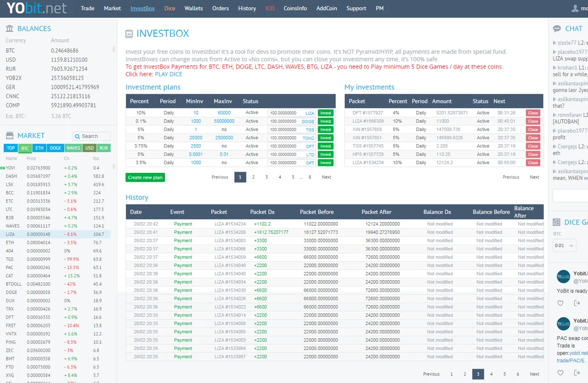Open the Dice menu item
This screenshot has height=383, width=588.
pyautogui.click(x=170, y=8)
